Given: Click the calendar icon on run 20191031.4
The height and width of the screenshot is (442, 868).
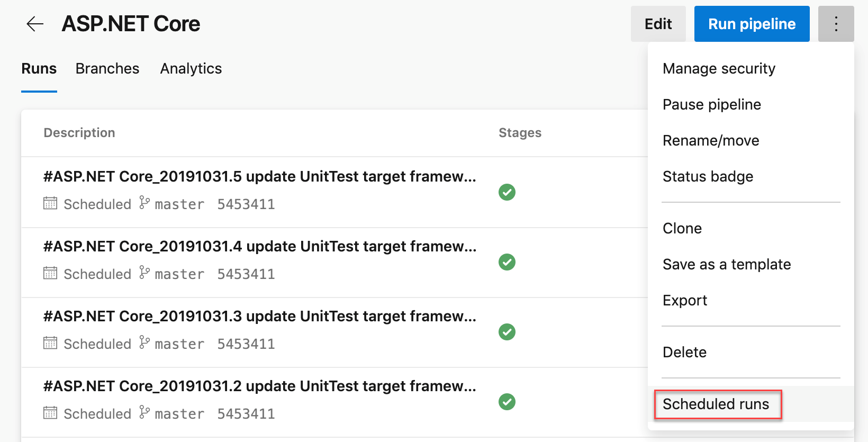Looking at the screenshot, I should pyautogui.click(x=50, y=274).
